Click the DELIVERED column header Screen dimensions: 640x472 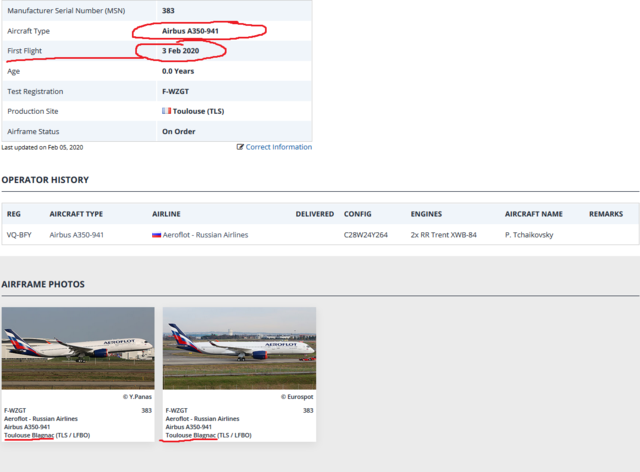pyautogui.click(x=315, y=214)
